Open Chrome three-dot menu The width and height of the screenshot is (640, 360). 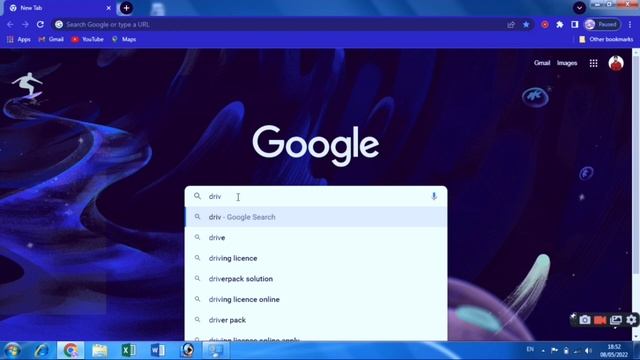tap(630, 24)
